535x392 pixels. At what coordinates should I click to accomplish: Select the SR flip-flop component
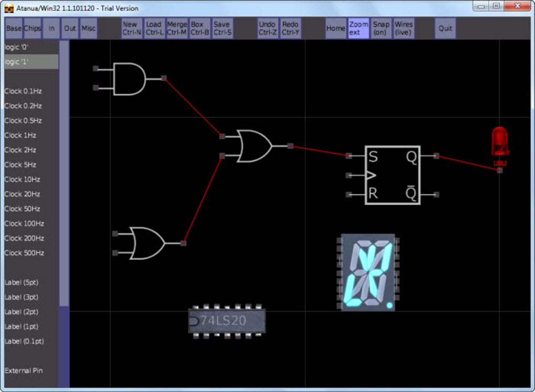pyautogui.click(x=392, y=175)
